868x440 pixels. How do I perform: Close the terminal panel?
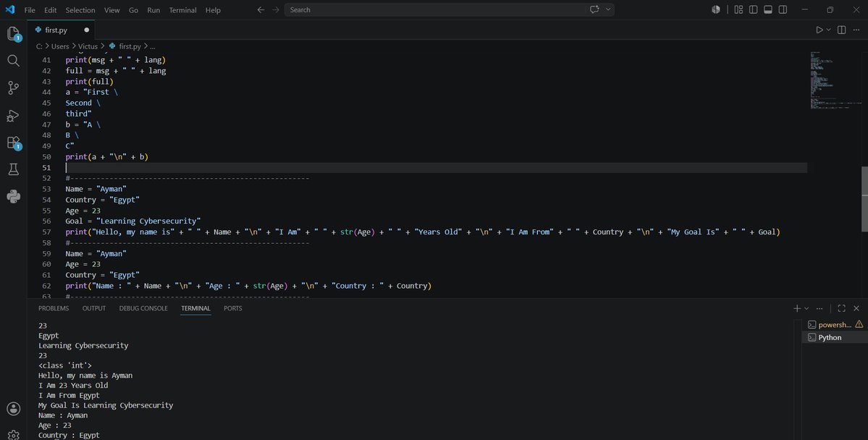point(856,308)
